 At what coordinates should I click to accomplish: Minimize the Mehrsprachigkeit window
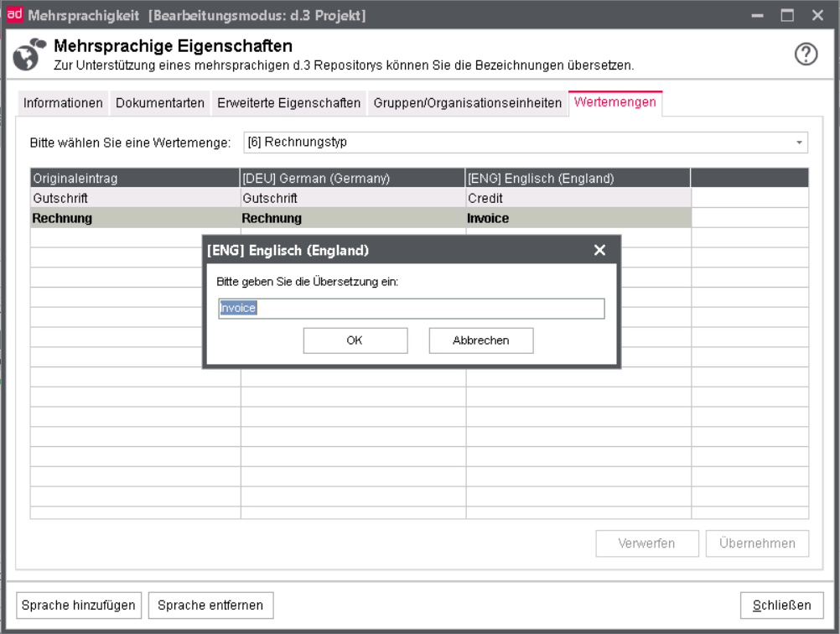757,16
